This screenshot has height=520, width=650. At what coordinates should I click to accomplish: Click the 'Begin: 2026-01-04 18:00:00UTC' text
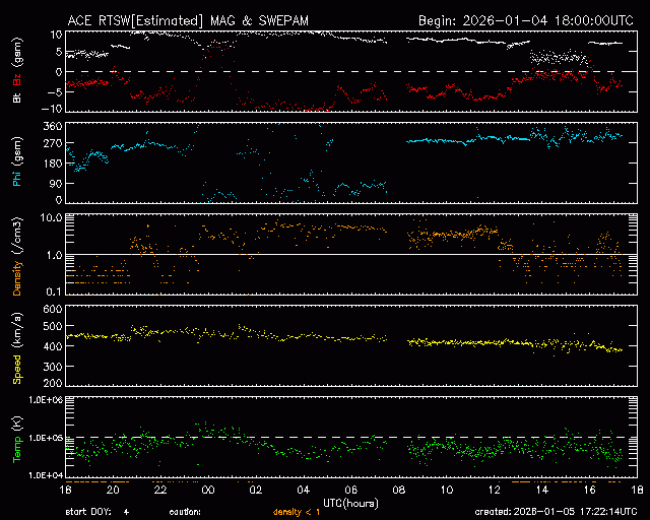pyautogui.click(x=526, y=21)
